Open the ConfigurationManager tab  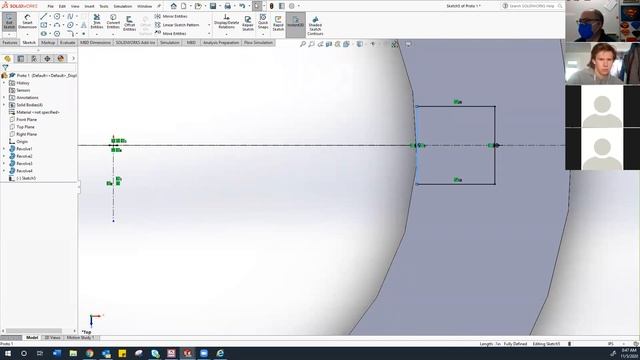coord(34,59)
